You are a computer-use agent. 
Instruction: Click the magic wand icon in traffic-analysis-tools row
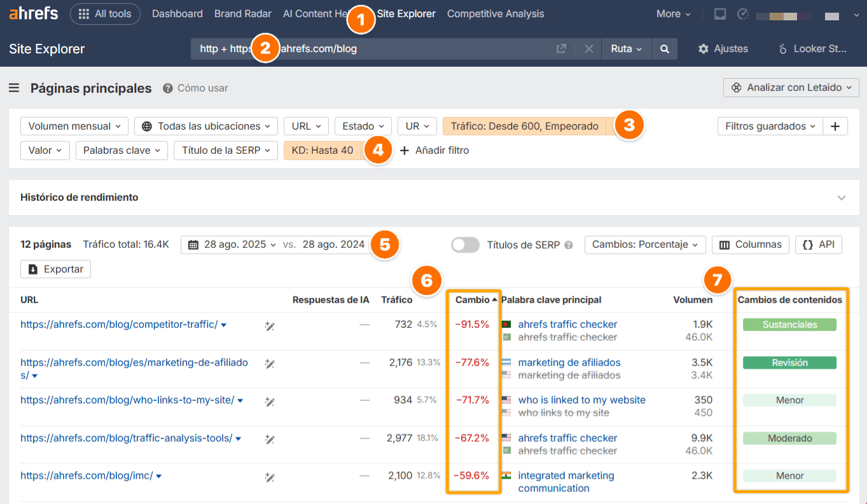pyautogui.click(x=270, y=439)
